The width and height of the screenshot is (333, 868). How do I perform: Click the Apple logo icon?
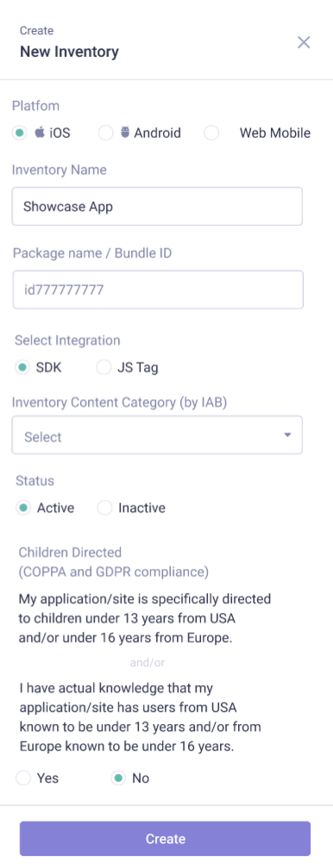40,132
